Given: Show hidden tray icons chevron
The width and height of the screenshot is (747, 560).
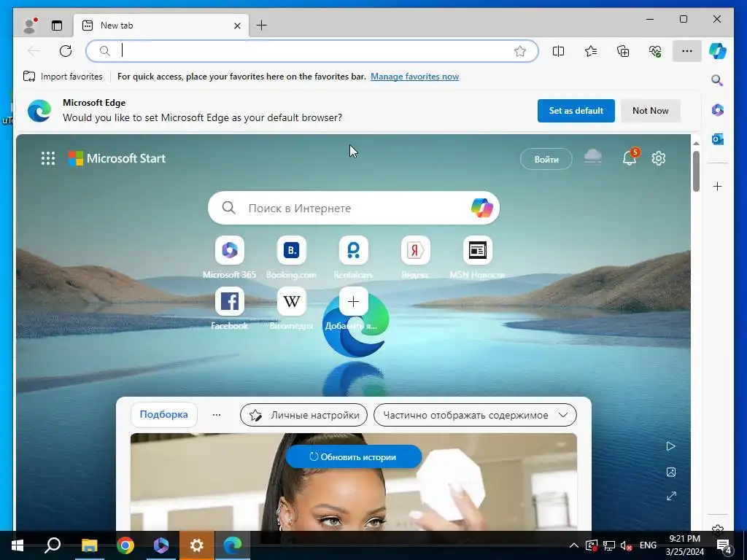Looking at the screenshot, I should [x=574, y=545].
